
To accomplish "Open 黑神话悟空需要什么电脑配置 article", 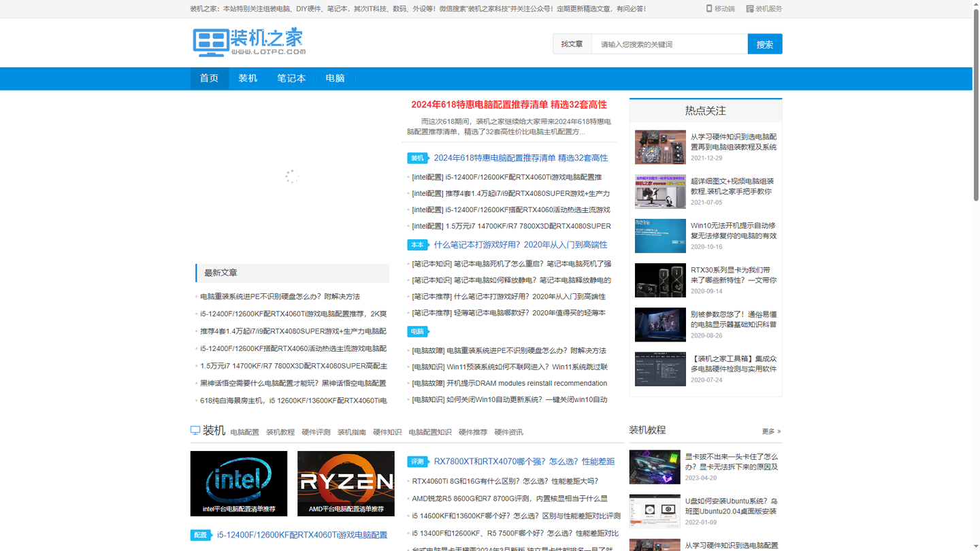I will [x=293, y=383].
